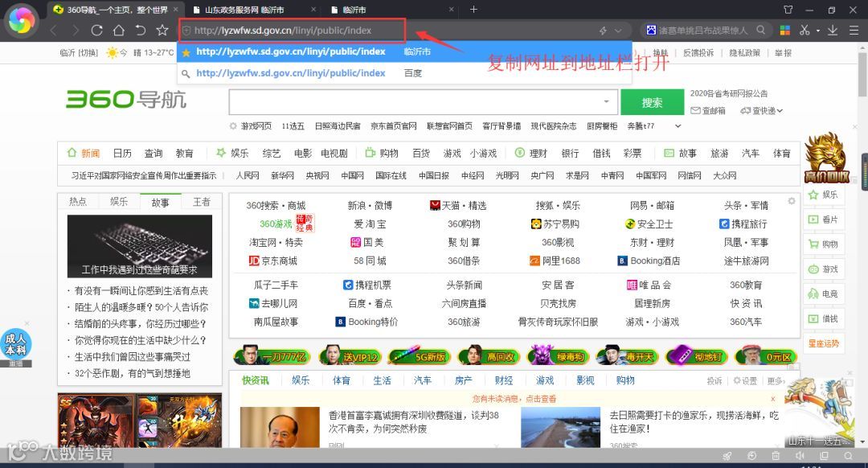Open 电竞 in the right sidebar

(823, 294)
